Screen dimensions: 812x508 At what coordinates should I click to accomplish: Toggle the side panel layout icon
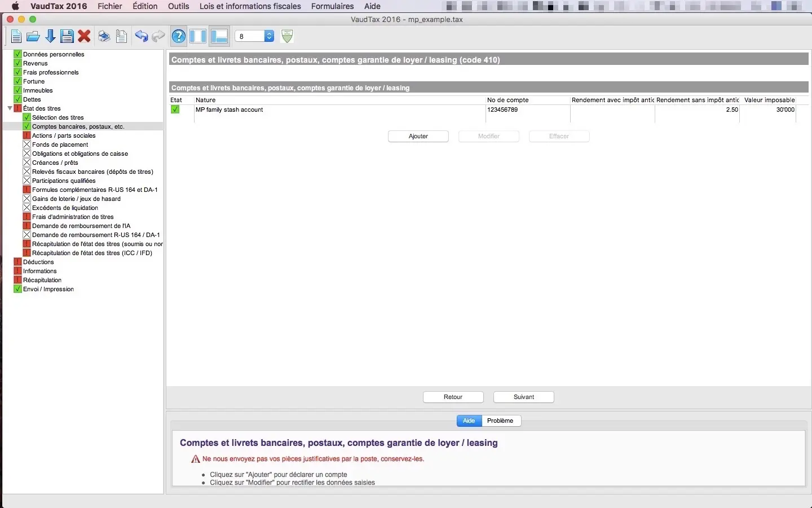click(198, 37)
